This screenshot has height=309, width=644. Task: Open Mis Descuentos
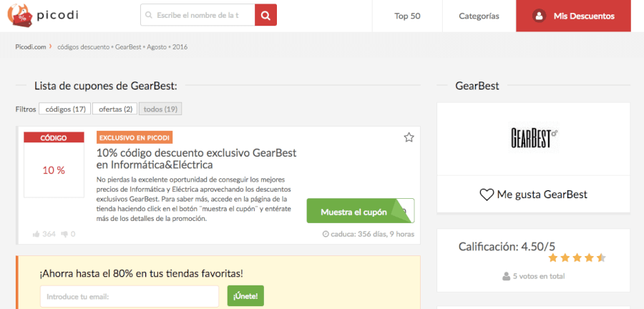pyautogui.click(x=573, y=16)
